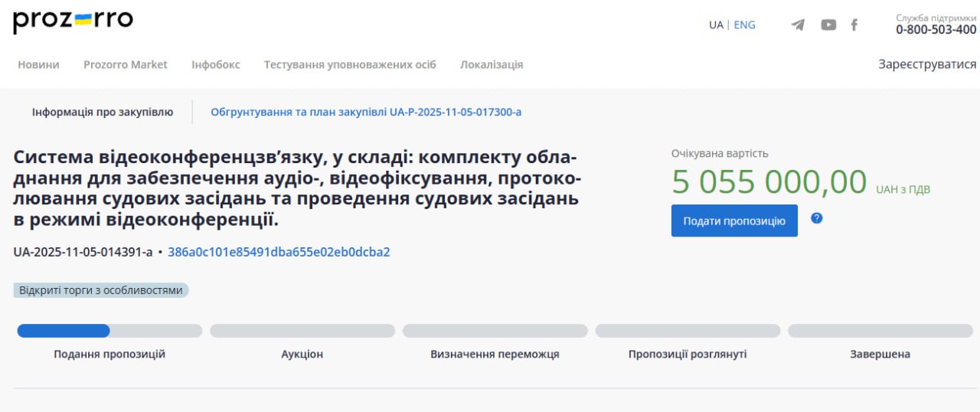Screen dimensions: 980x412
Task: Click the Подати пропозицію button
Action: 734,221
